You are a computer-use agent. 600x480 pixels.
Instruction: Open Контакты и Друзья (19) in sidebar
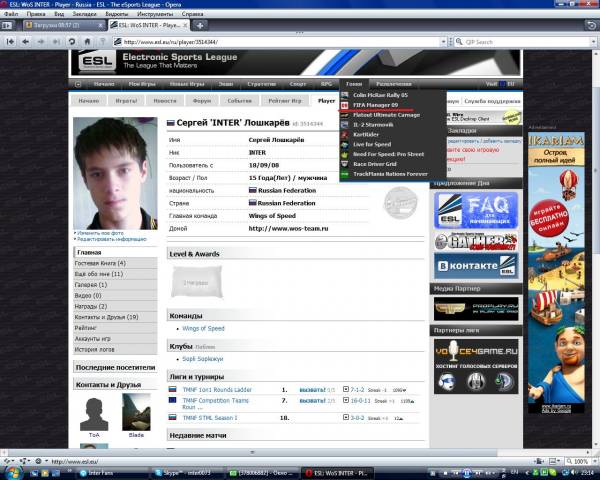pos(115,317)
